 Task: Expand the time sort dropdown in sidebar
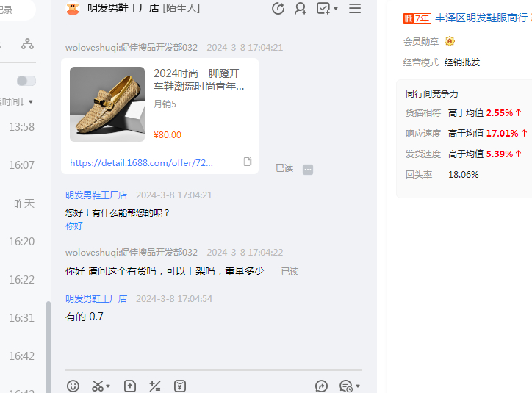(x=30, y=101)
